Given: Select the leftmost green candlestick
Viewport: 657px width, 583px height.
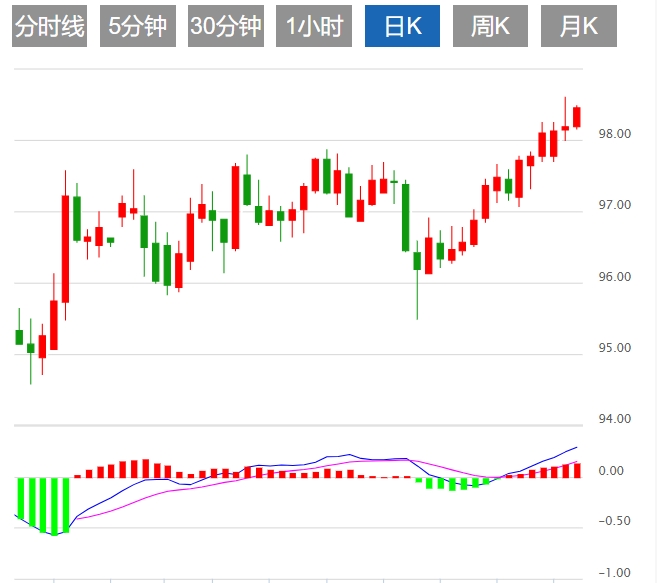Looking at the screenshot, I should [x=19, y=337].
